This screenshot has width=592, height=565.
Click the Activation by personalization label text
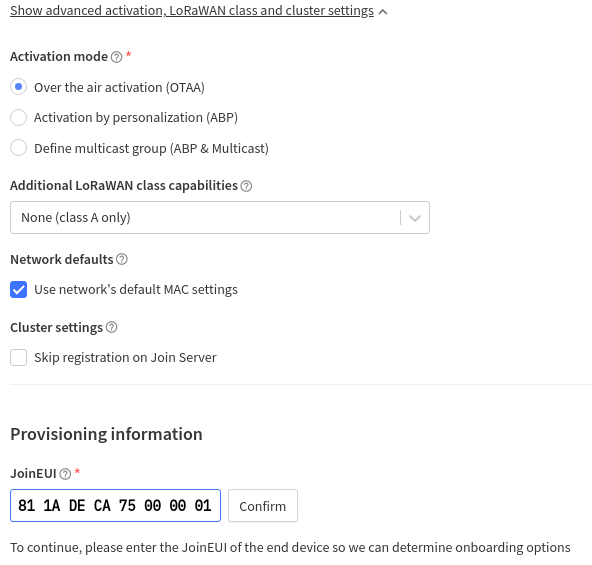[x=136, y=118]
